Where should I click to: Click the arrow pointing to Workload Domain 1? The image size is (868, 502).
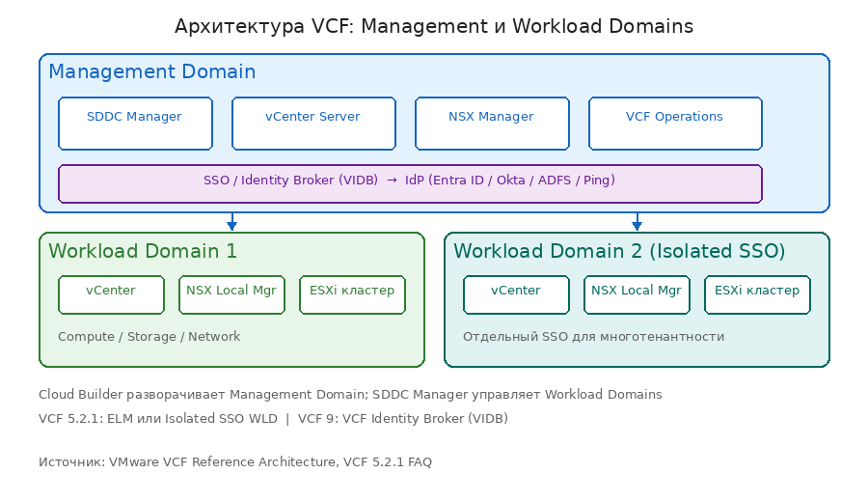(231, 222)
